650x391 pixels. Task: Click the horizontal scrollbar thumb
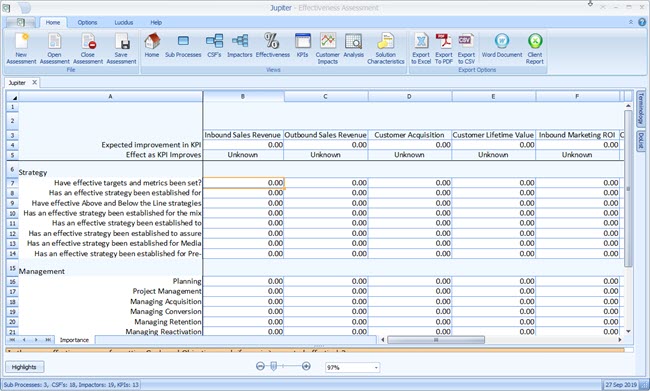pos(435,340)
